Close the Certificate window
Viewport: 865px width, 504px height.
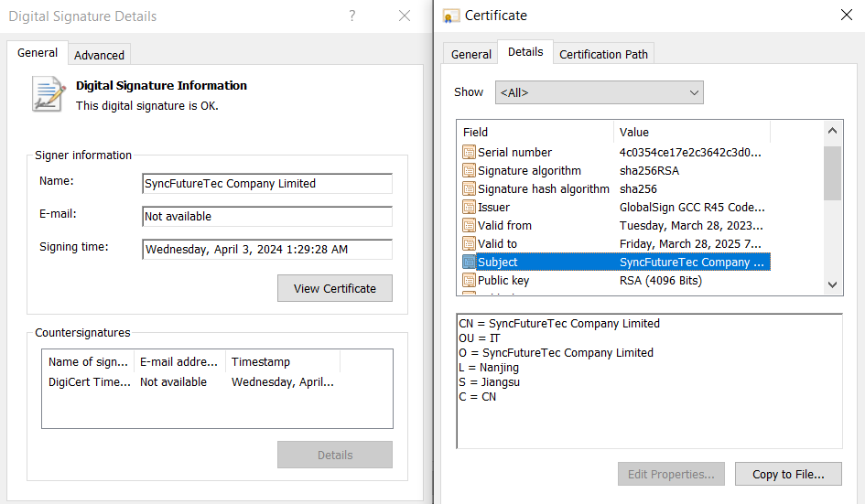click(847, 16)
